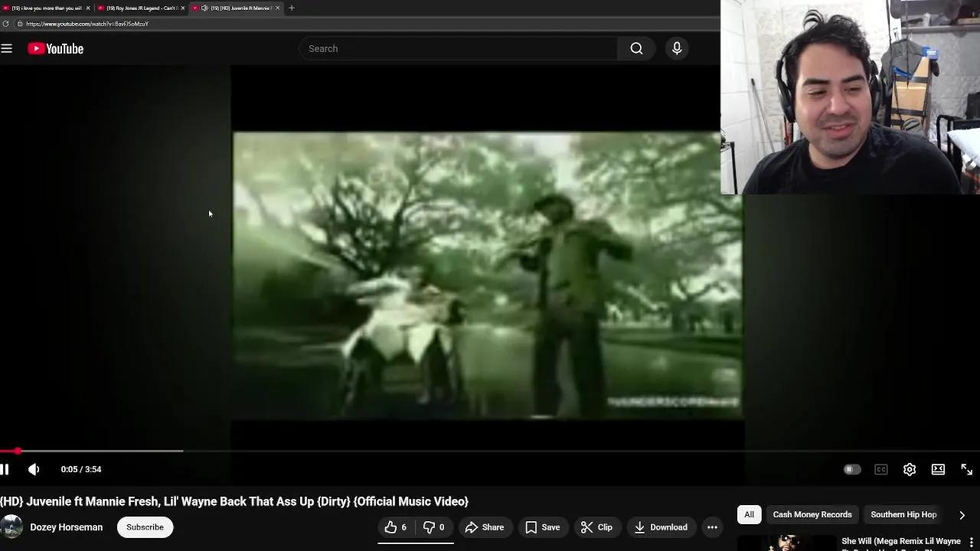Toggle the autoplay switch
The width and height of the screenshot is (980, 551).
[852, 469]
